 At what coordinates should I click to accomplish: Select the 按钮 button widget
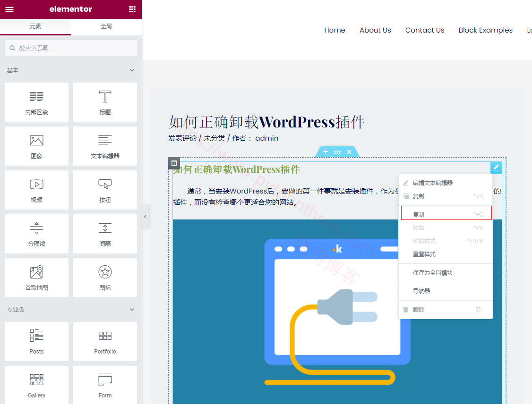(x=105, y=190)
